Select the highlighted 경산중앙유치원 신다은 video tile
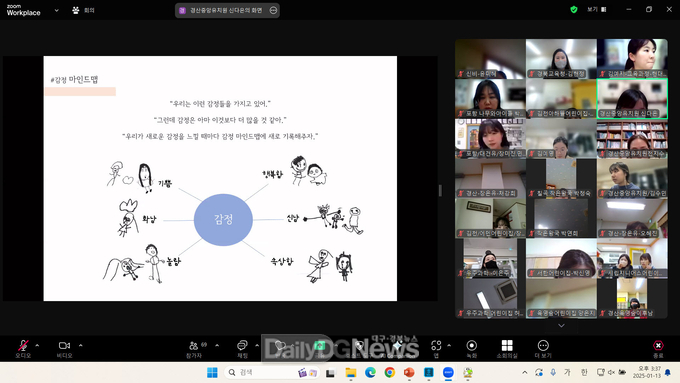Image resolution: width=680 pixels, height=383 pixels. click(x=632, y=98)
